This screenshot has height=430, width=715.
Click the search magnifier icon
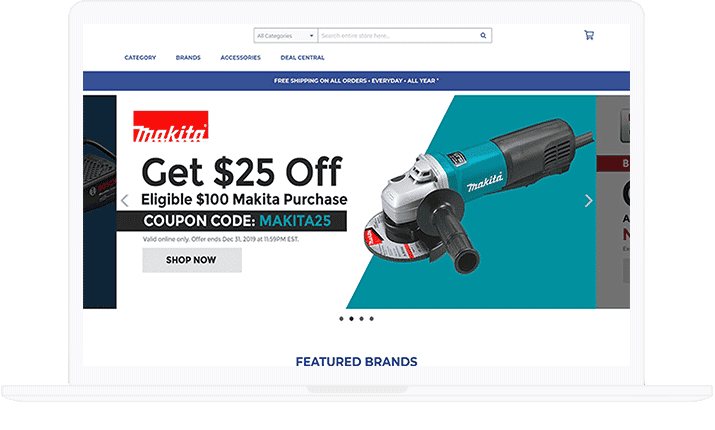[x=483, y=36]
